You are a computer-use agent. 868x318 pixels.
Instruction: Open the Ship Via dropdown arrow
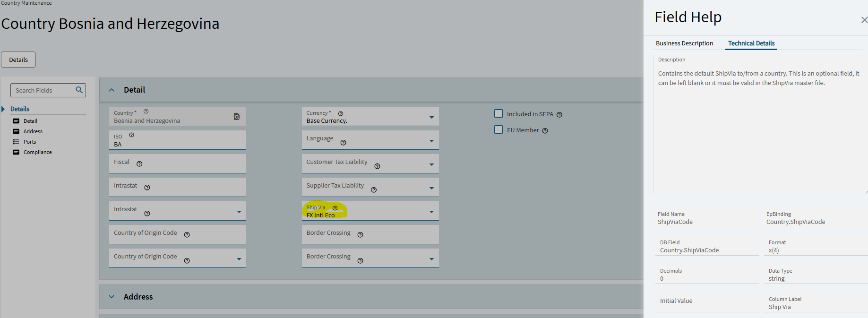tap(431, 212)
